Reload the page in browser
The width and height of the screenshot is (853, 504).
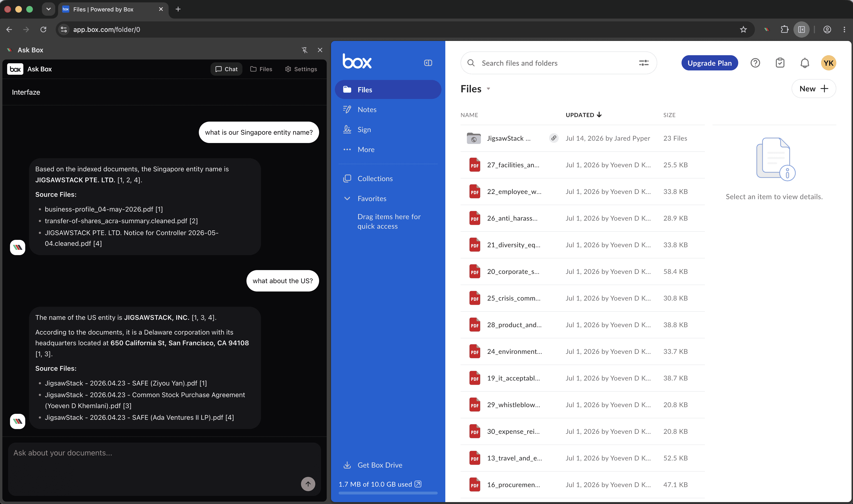pyautogui.click(x=43, y=30)
